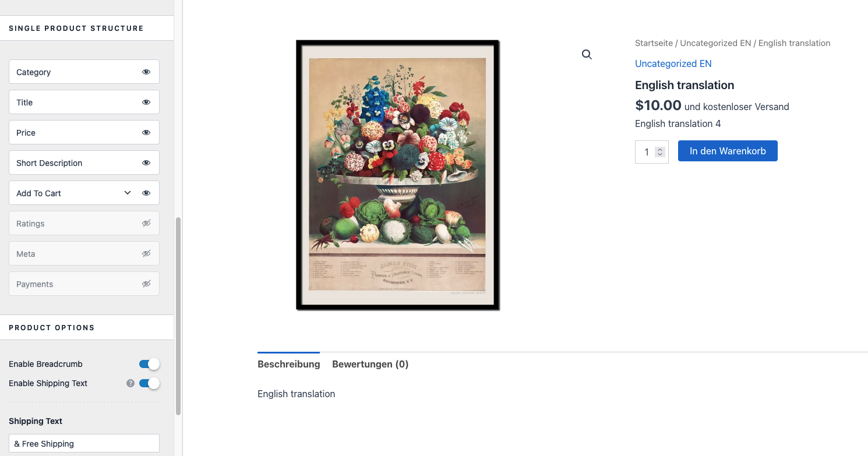
Task: Select the Beschreibung tab
Action: point(289,364)
